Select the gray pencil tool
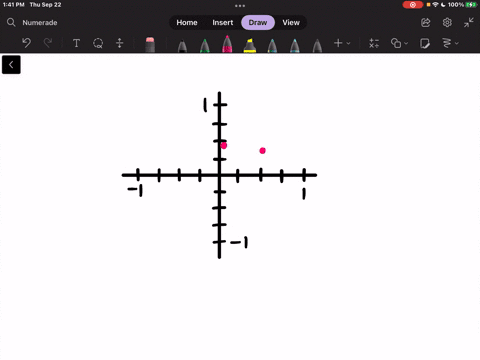Image resolution: width=480 pixels, height=360 pixels. click(x=317, y=46)
